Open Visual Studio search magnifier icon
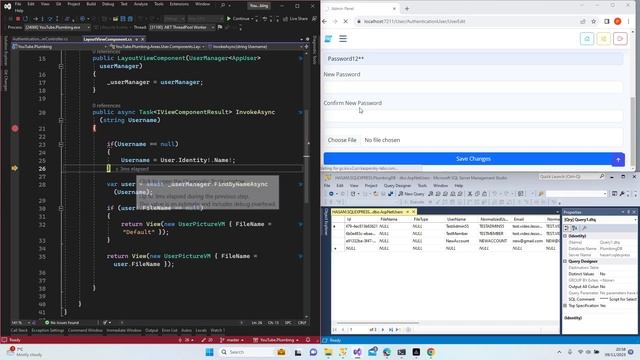The width and height of the screenshot is (640, 360). click(x=223, y=5)
